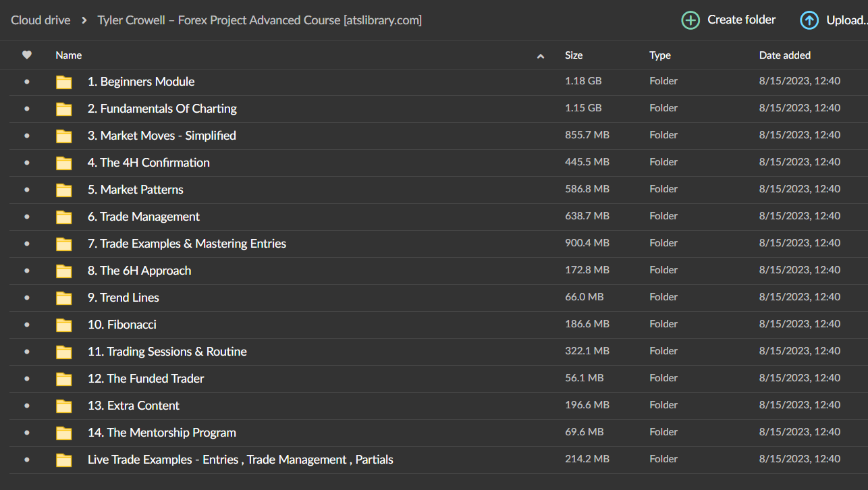This screenshot has height=490, width=868.
Task: Click the Create folder plus icon
Action: [x=690, y=20]
